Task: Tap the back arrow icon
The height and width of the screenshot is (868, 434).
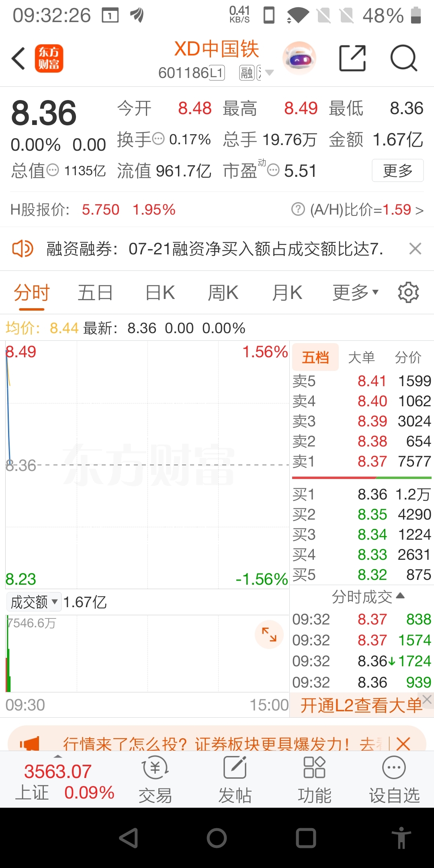Action: pyautogui.click(x=18, y=59)
